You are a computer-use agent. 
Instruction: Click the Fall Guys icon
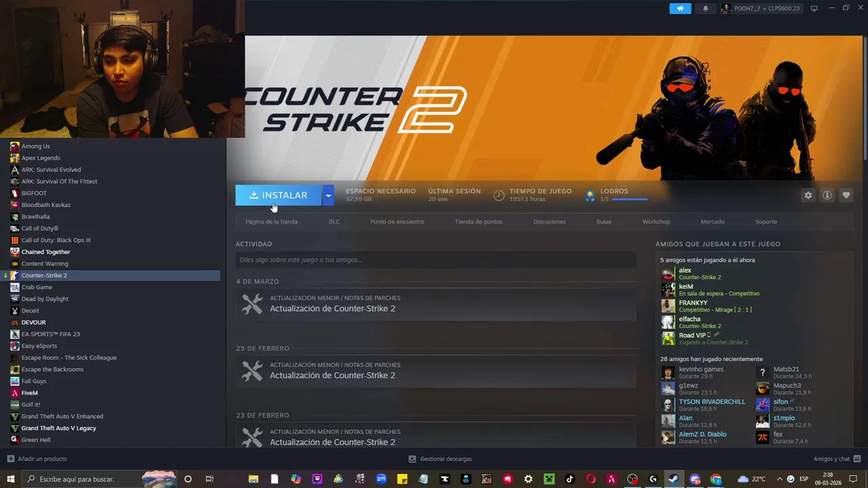click(x=15, y=381)
